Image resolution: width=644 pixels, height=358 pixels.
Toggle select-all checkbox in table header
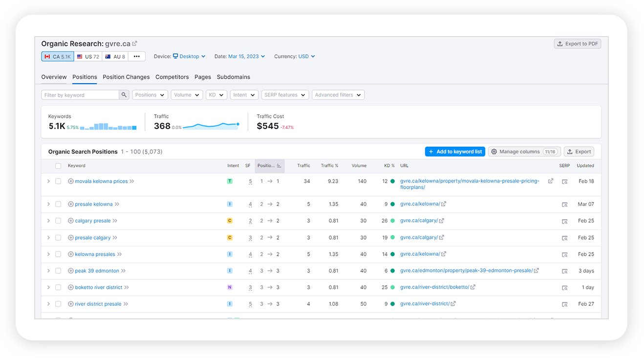pos(58,166)
